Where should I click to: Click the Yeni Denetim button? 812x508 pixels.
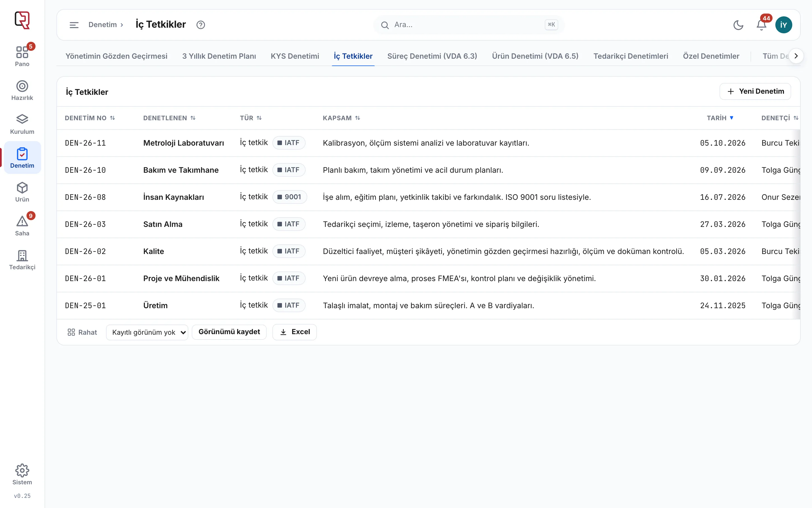(x=755, y=91)
